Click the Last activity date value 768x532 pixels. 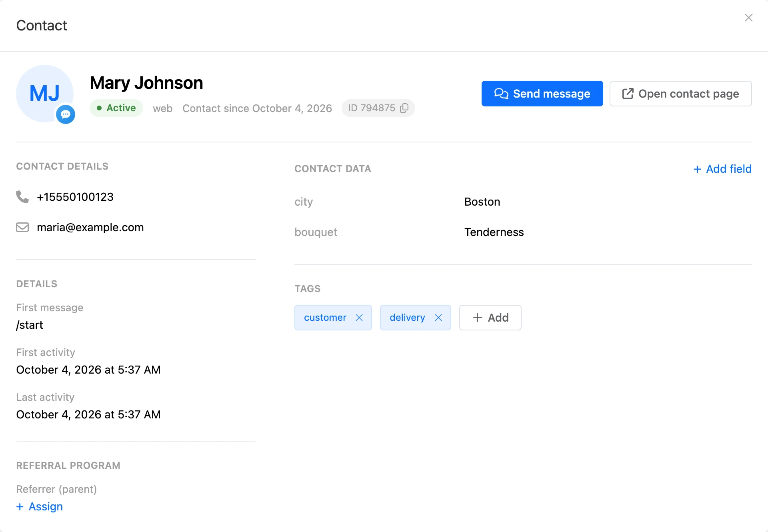(x=88, y=414)
